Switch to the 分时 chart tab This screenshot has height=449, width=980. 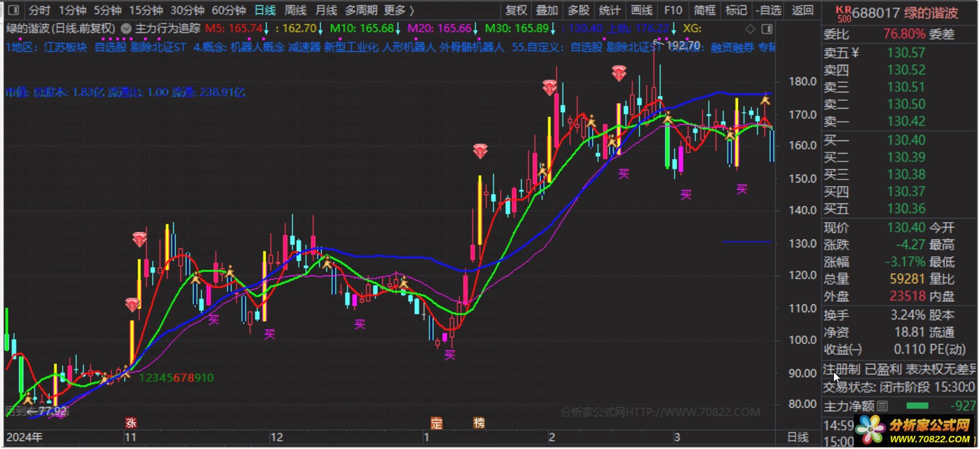coord(40,10)
